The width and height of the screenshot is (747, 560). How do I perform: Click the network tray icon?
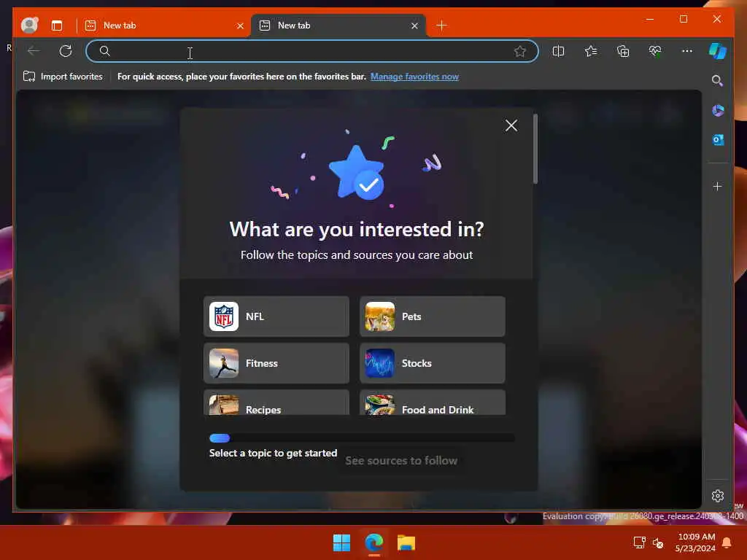(x=639, y=542)
